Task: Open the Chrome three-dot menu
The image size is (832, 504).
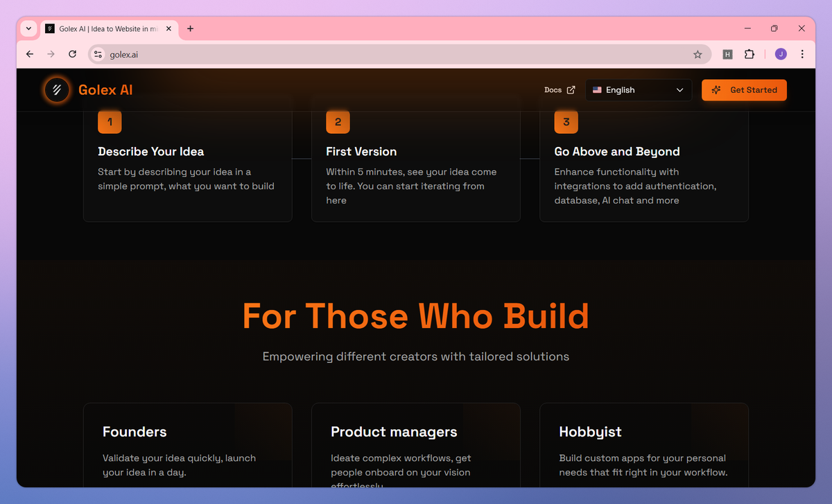Action: (802, 54)
